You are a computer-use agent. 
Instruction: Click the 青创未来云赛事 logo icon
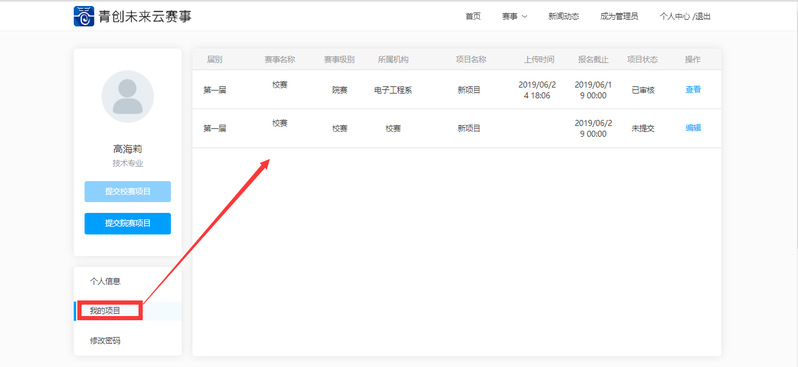[x=84, y=16]
